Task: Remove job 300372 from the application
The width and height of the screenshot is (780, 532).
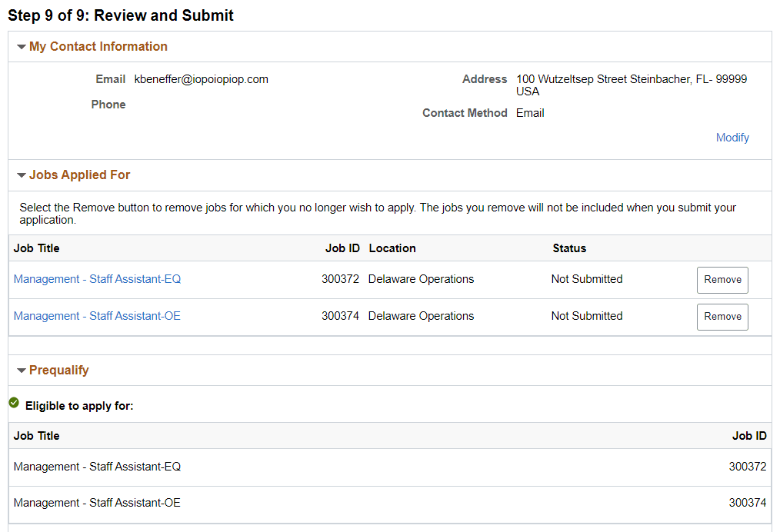Action: pyautogui.click(x=722, y=280)
